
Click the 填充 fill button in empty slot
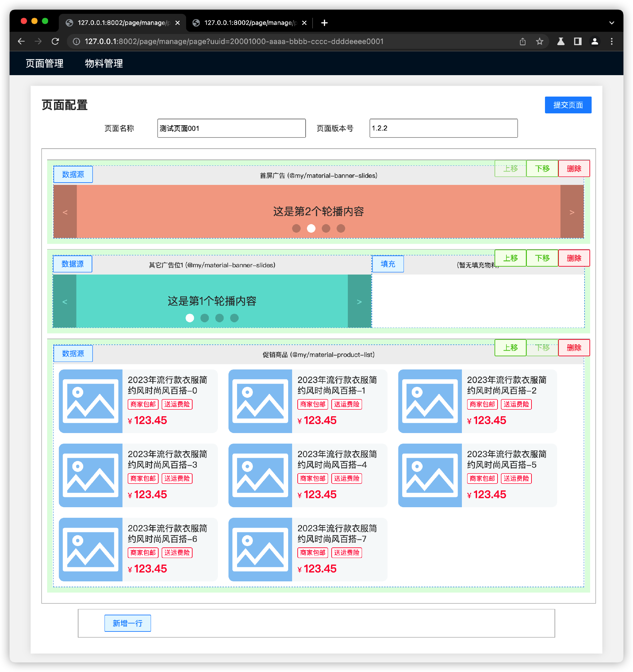pos(387,264)
